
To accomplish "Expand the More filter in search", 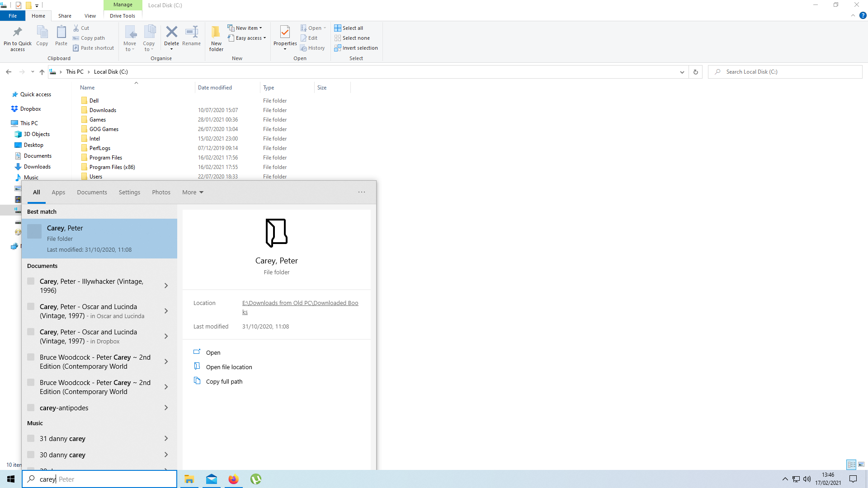I will 193,192.
